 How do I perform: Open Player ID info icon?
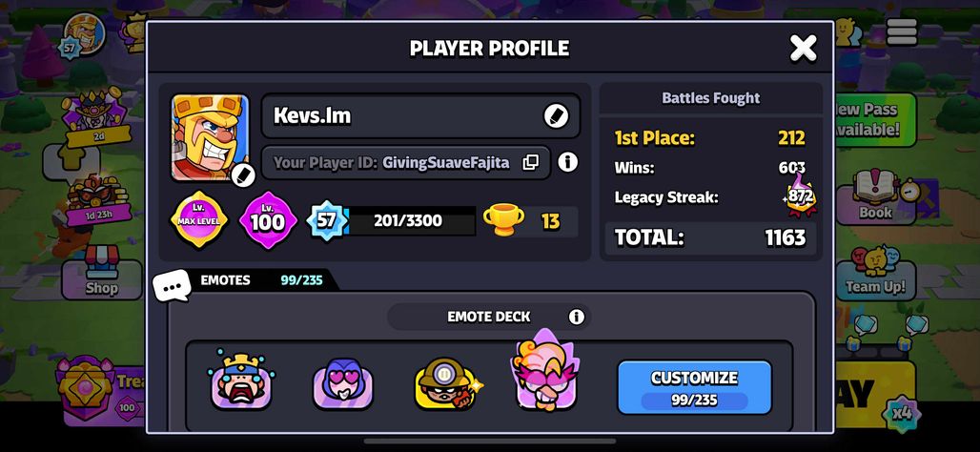click(x=567, y=162)
